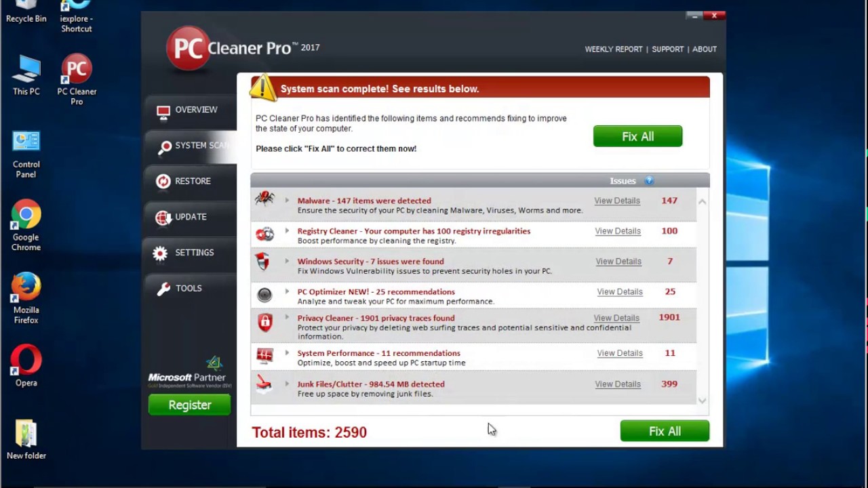The width and height of the screenshot is (868, 488).
Task: Click the Junk Files count 399
Action: pyautogui.click(x=669, y=384)
